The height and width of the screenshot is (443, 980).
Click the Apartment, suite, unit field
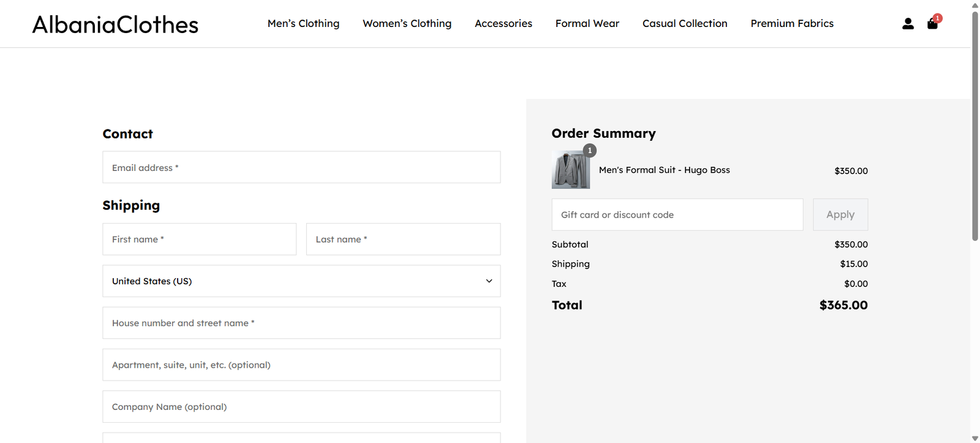tap(301, 365)
